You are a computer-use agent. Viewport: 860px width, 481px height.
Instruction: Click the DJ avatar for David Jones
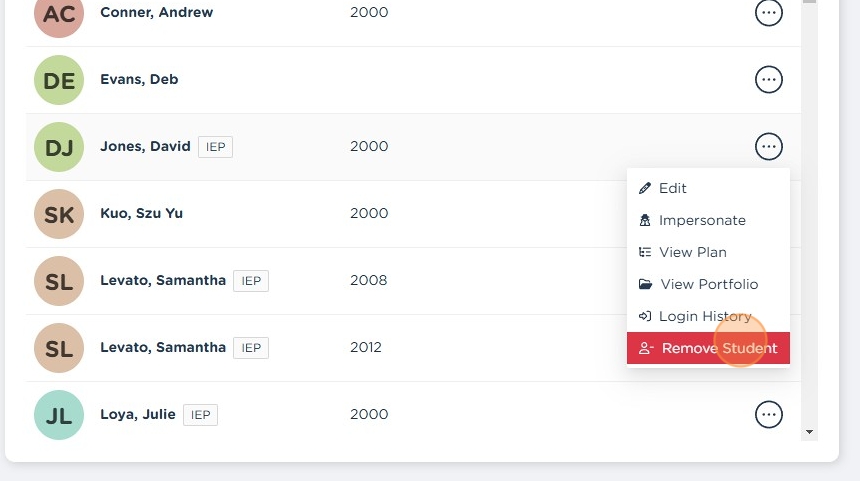pyautogui.click(x=59, y=148)
